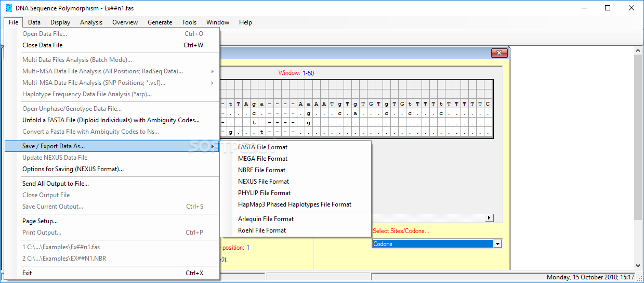Export as Arlequin File Format

tap(296, 219)
